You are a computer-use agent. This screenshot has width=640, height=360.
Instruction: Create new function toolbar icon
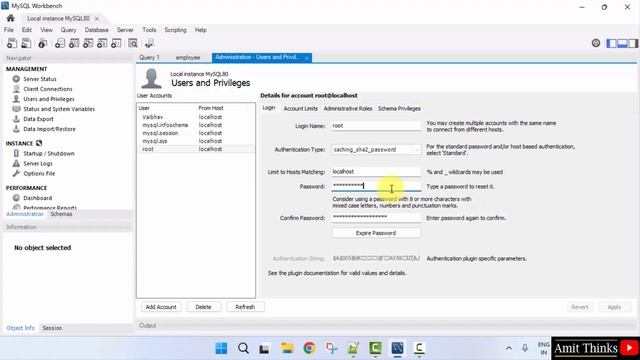116,43
